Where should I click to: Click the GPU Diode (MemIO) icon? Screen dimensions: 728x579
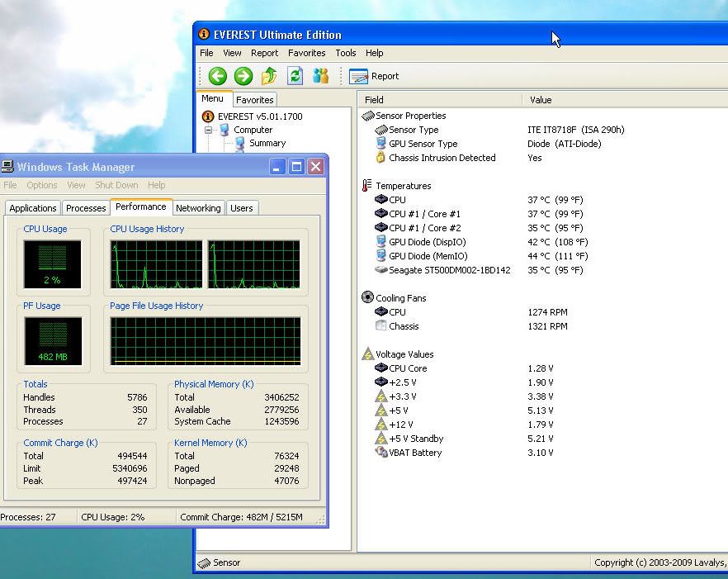pyautogui.click(x=381, y=255)
